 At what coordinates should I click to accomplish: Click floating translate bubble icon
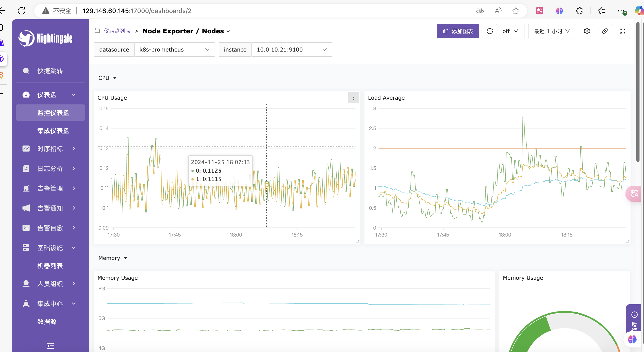[x=635, y=193]
